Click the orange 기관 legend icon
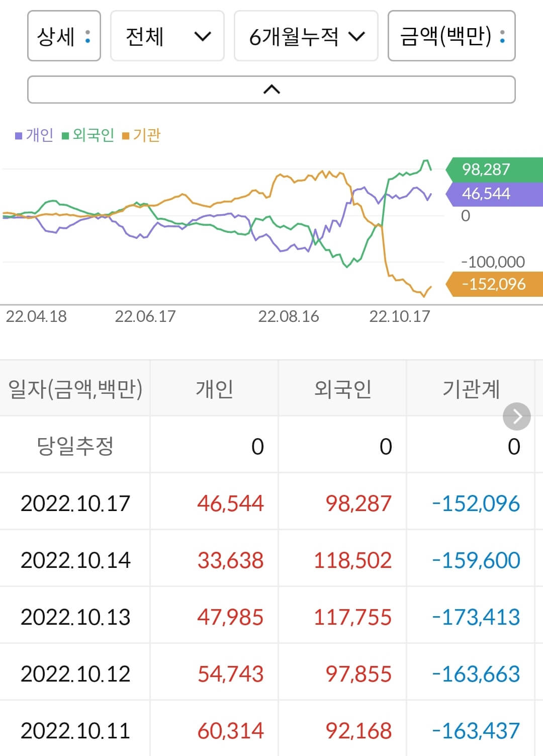The width and height of the screenshot is (543, 756). pyautogui.click(x=125, y=135)
